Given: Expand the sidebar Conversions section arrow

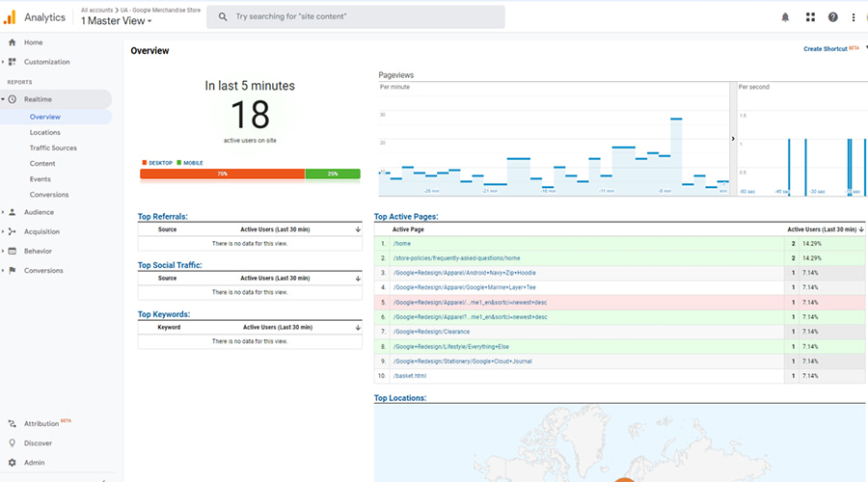Looking at the screenshot, I should pos(3,270).
